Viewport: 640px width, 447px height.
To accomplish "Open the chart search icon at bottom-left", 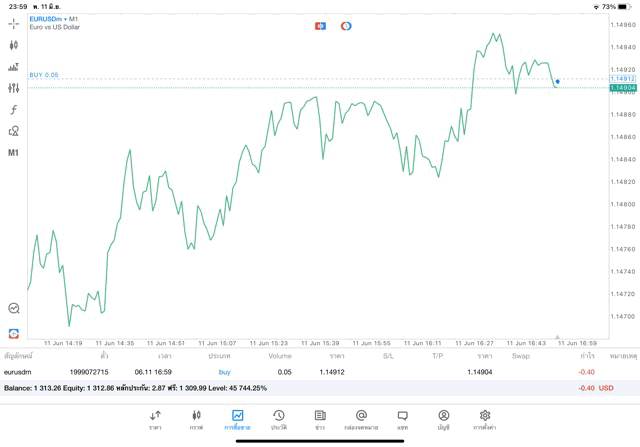I will [14, 309].
